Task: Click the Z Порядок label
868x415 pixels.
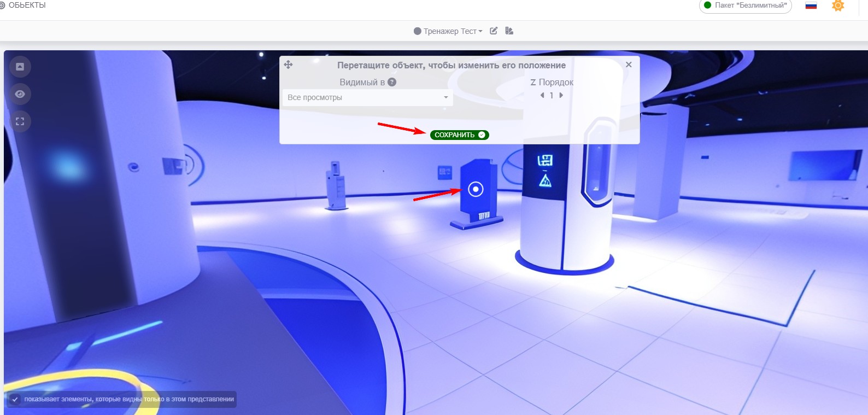Action: pyautogui.click(x=552, y=82)
